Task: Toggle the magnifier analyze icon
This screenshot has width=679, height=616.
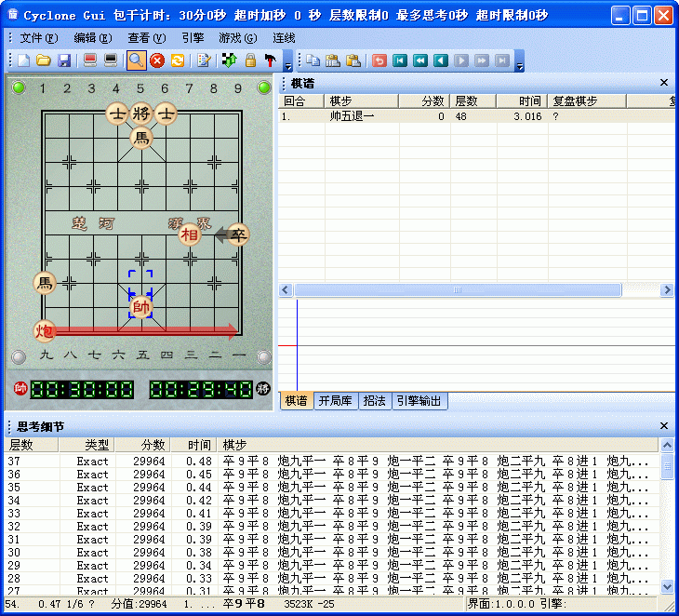Action: coord(136,60)
